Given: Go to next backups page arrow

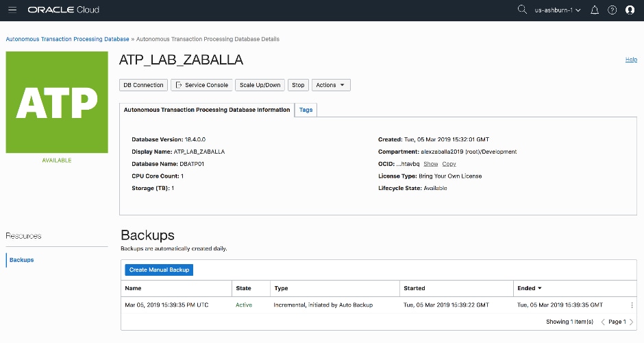Looking at the screenshot, I should click(631, 322).
